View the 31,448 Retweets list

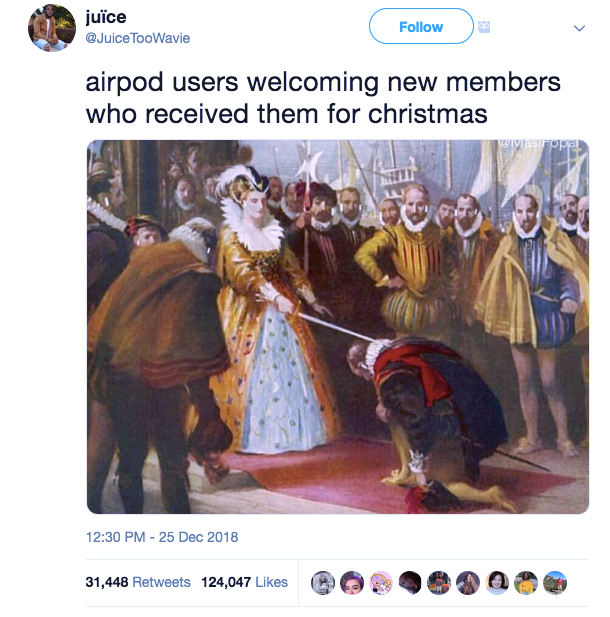pyautogui.click(x=138, y=582)
